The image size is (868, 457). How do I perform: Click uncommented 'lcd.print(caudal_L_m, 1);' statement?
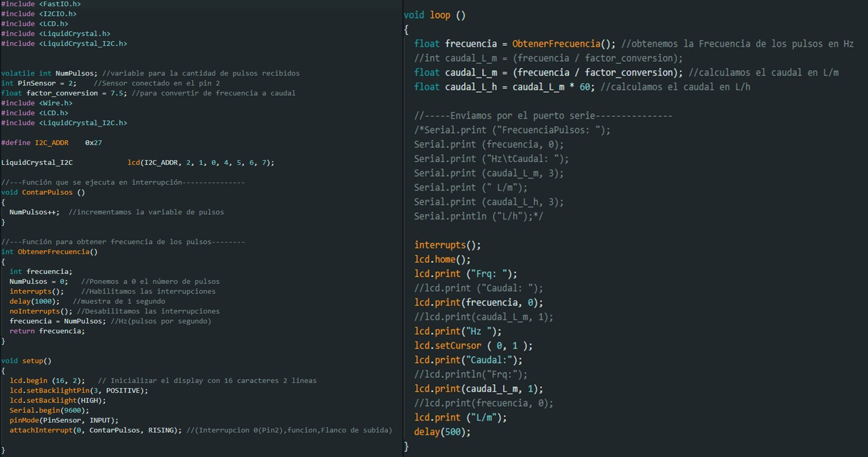[479, 388]
